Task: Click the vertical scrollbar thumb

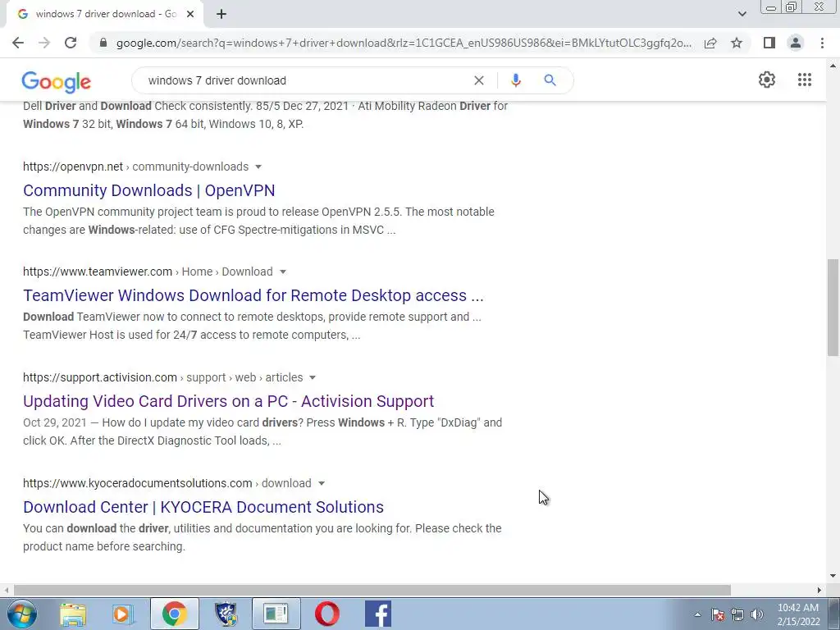Action: coord(833,308)
